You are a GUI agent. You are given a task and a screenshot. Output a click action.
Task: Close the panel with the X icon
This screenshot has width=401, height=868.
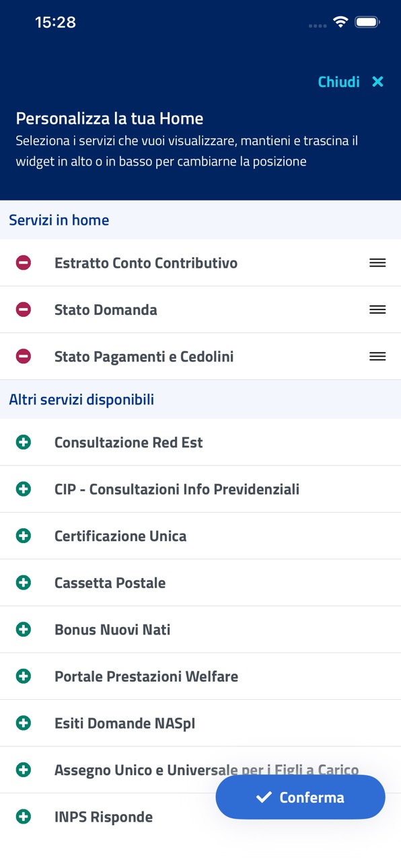378,81
